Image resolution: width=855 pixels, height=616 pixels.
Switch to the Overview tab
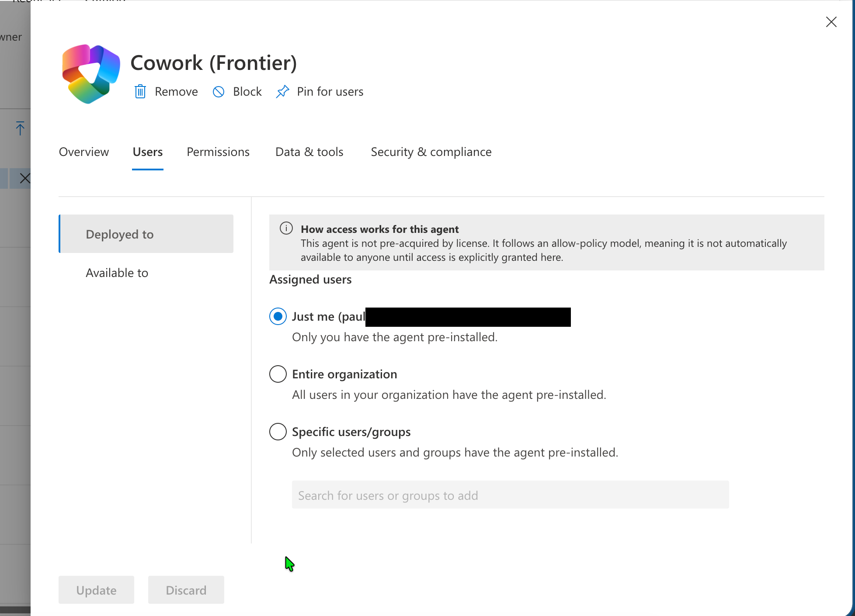[x=84, y=152]
